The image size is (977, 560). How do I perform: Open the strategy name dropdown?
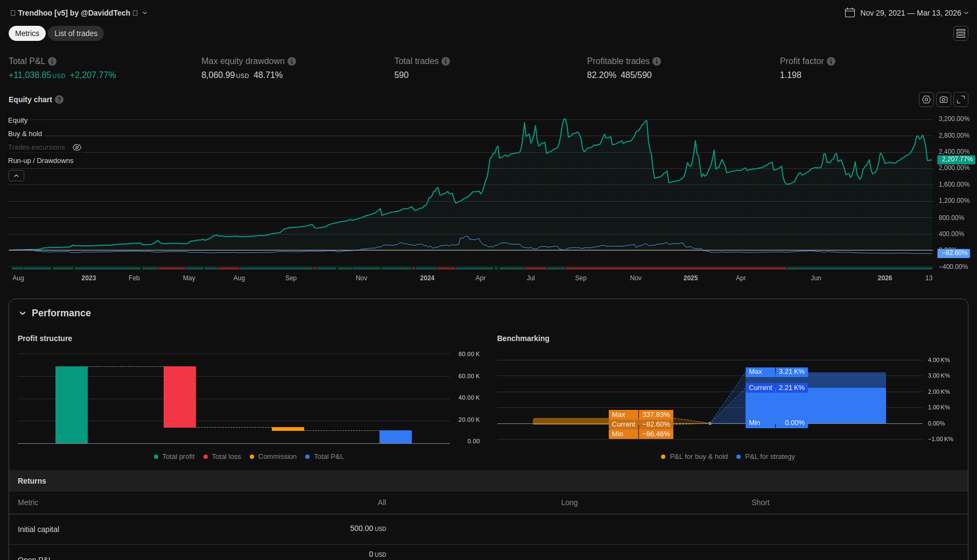[x=145, y=13]
